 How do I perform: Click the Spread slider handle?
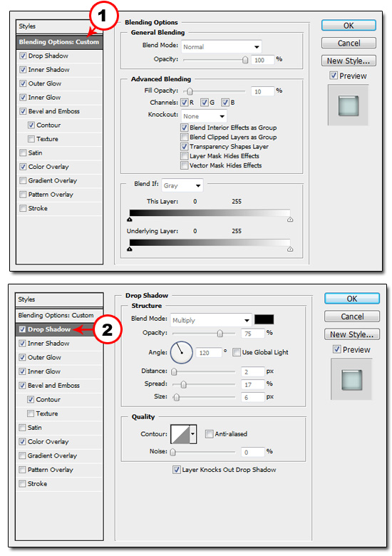pyautogui.click(x=183, y=384)
